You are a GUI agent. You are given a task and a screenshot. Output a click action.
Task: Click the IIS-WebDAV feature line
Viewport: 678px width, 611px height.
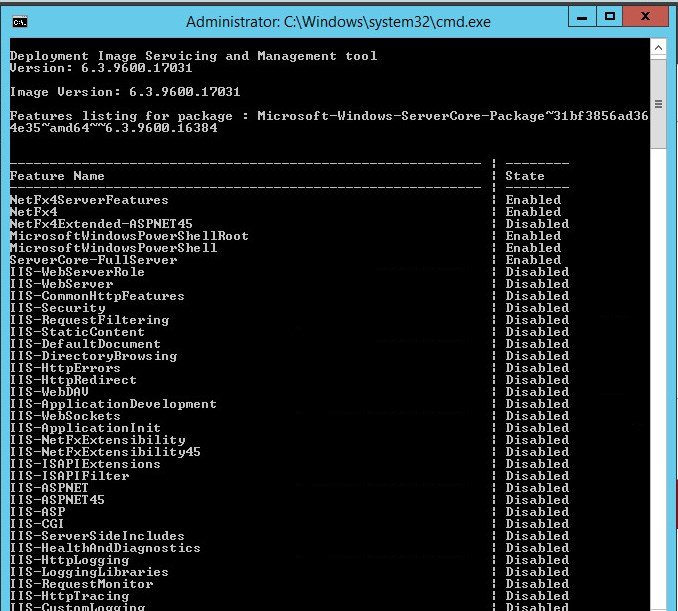pos(49,392)
